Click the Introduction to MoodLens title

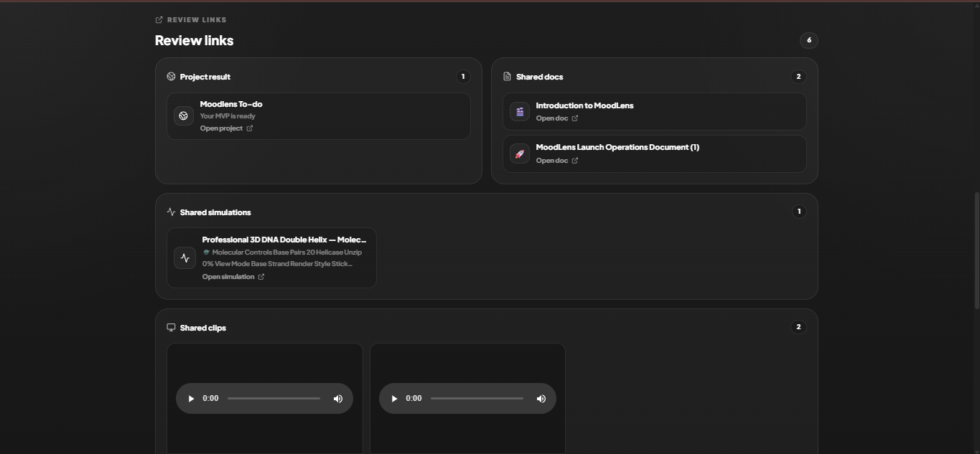point(584,105)
